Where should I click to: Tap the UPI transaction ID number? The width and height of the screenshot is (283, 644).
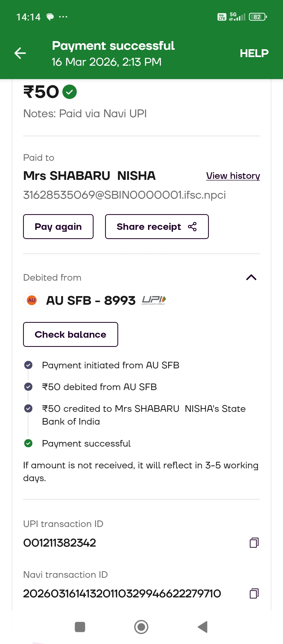60,543
